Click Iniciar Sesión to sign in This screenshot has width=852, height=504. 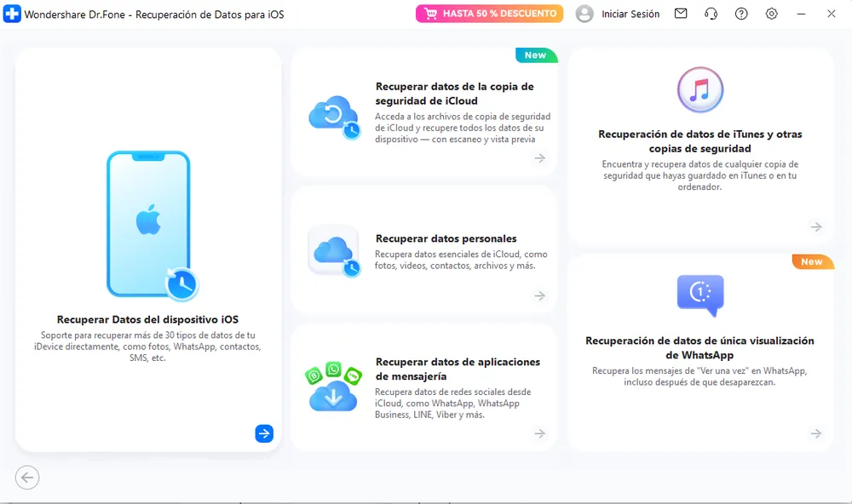pyautogui.click(x=630, y=14)
